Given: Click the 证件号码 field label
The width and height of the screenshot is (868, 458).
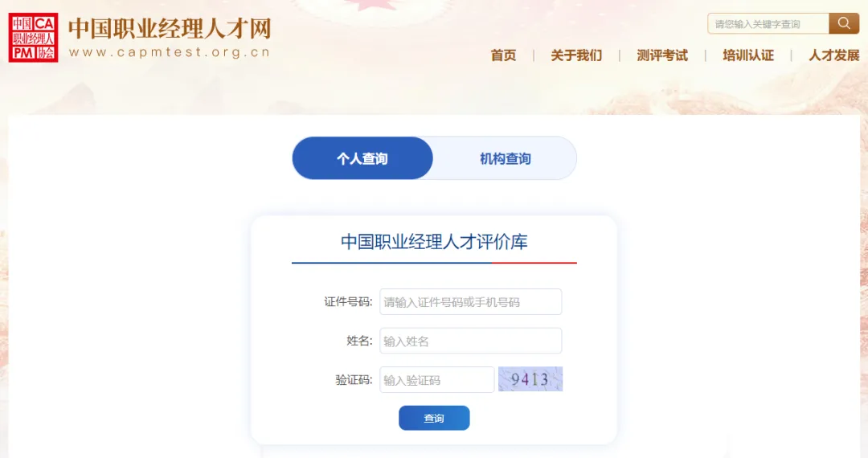Looking at the screenshot, I should (348, 302).
